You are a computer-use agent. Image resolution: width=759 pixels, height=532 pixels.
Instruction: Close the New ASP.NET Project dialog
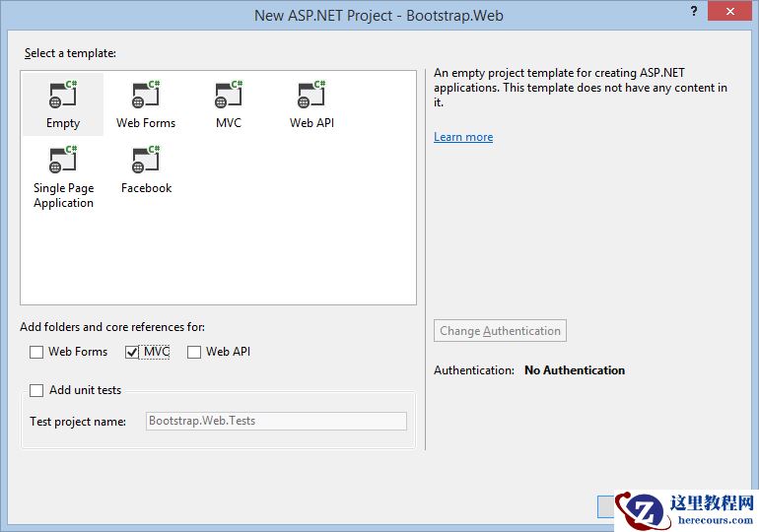[730, 11]
